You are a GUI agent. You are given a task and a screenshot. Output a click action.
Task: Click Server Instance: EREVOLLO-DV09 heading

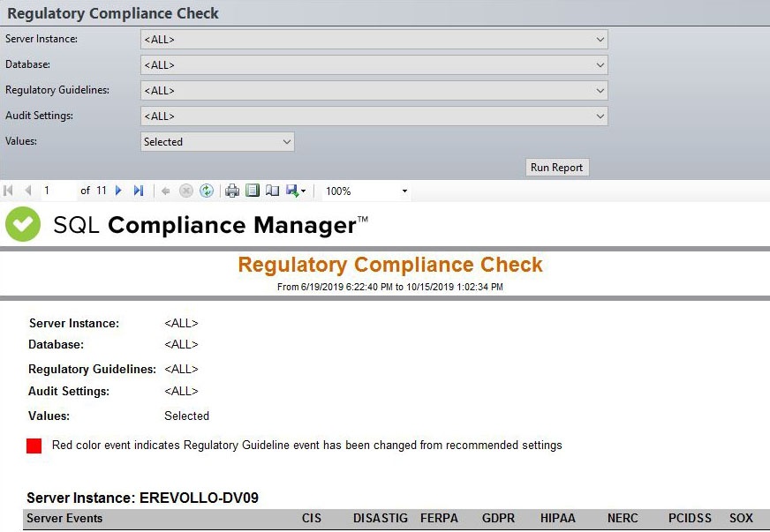pos(142,498)
